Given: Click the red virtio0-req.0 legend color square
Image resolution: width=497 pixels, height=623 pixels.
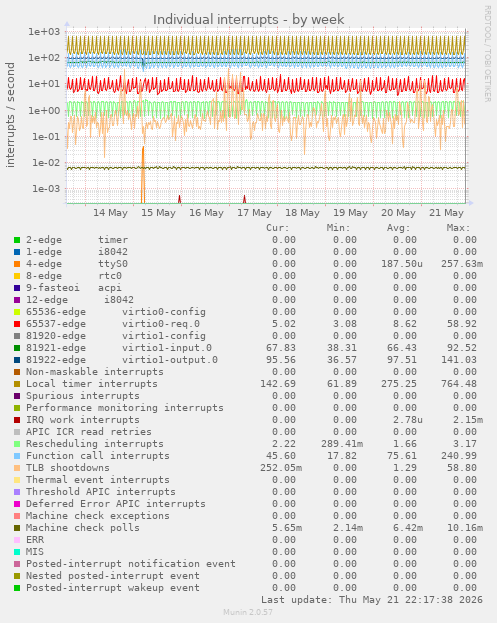Looking at the screenshot, I should (x=17, y=324).
